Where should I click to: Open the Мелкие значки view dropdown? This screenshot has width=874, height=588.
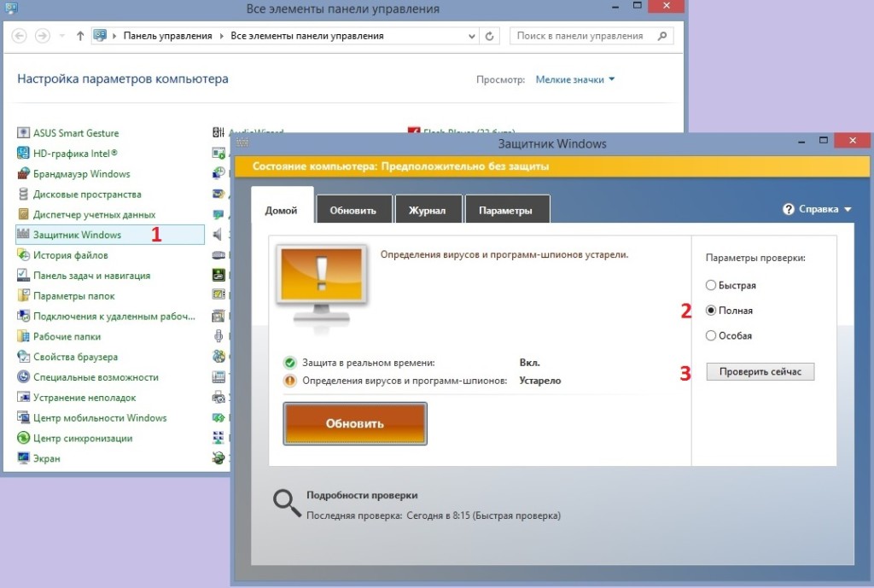574,79
